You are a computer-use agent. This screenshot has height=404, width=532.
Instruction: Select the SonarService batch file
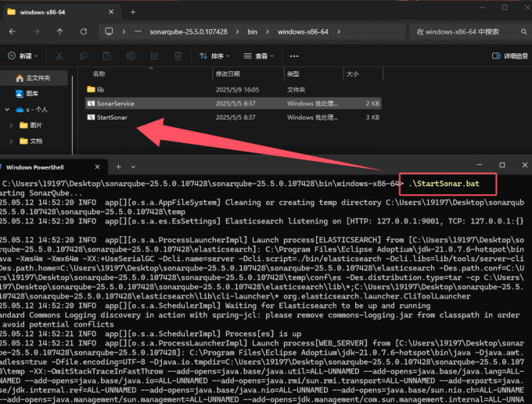233,103
